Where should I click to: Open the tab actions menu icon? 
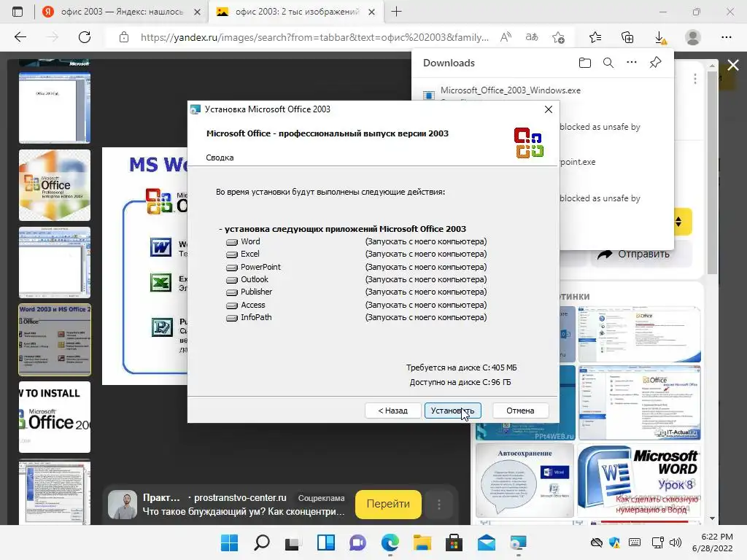pos(18,12)
